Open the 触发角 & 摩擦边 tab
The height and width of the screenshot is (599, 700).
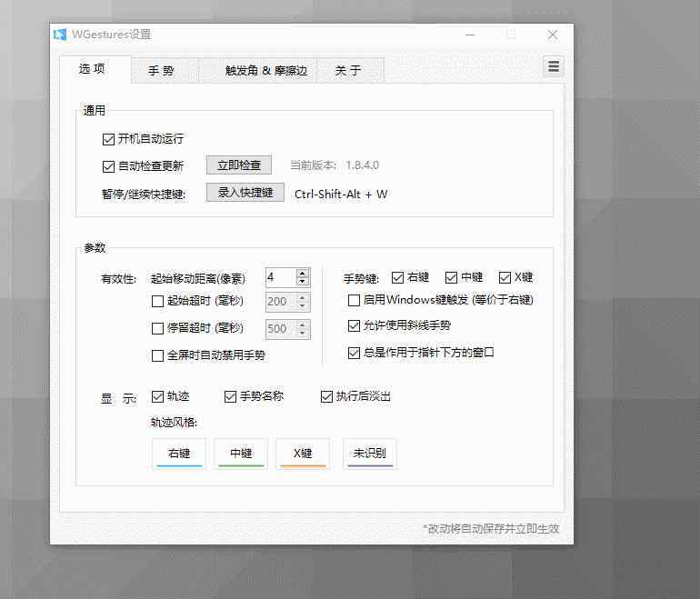(x=257, y=71)
